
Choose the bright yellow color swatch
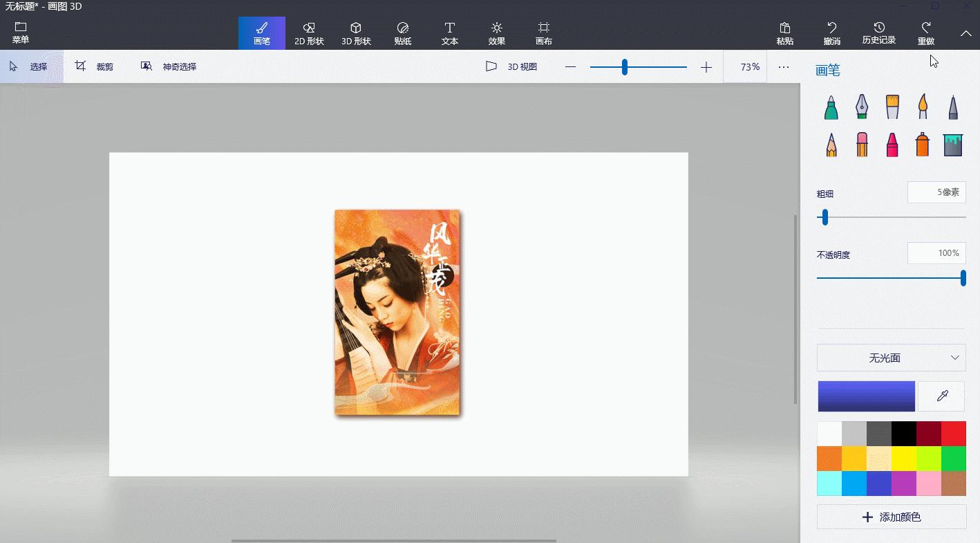click(x=904, y=459)
